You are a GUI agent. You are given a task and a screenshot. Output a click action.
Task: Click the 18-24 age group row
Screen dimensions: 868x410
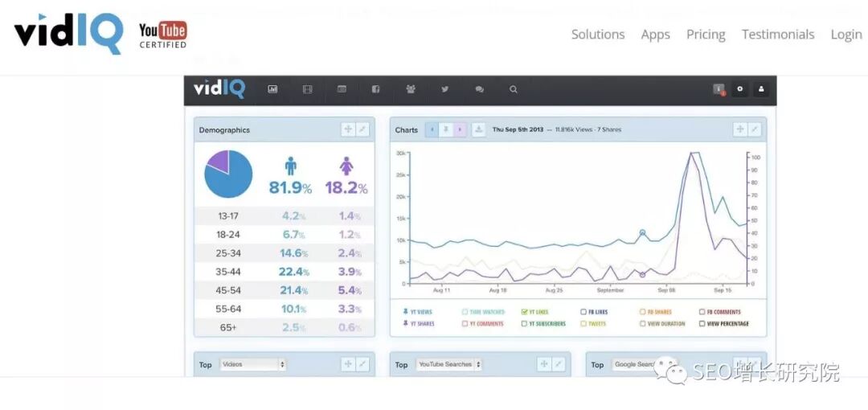(x=285, y=235)
